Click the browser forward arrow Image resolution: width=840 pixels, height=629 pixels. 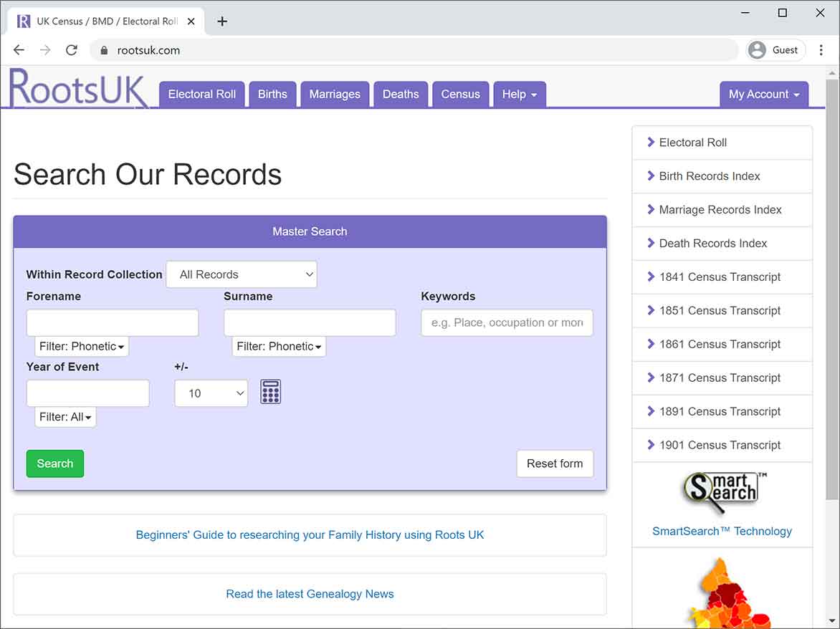click(x=45, y=49)
